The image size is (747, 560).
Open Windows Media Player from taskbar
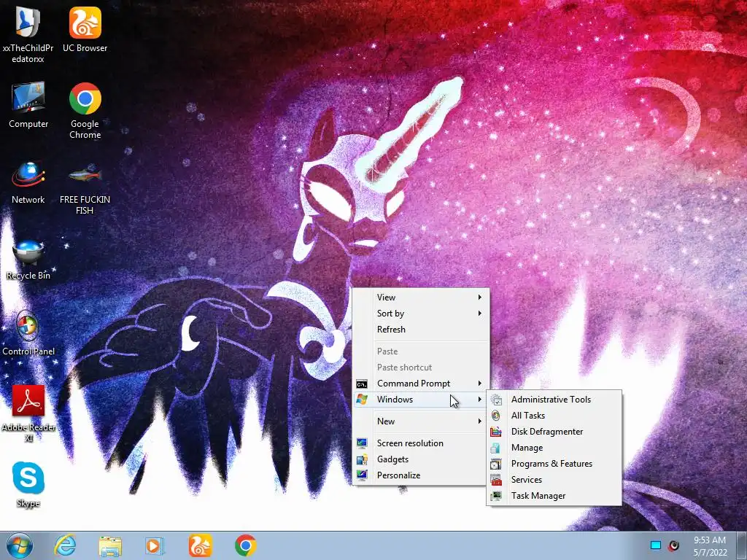(x=155, y=545)
